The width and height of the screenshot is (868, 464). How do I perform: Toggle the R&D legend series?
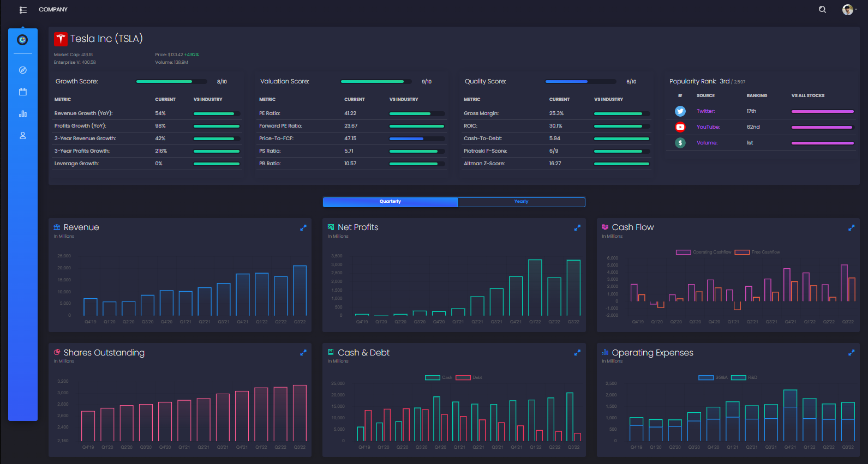coord(744,377)
